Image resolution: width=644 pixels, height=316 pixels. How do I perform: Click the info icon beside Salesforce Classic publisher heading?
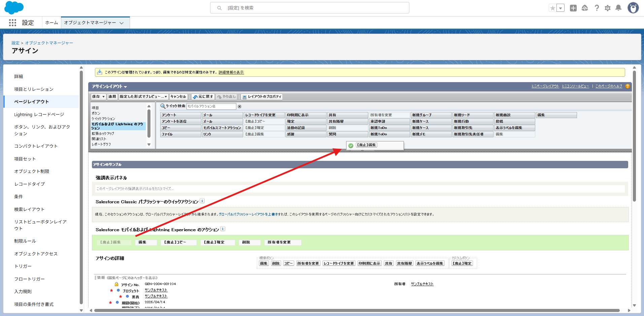(202, 201)
